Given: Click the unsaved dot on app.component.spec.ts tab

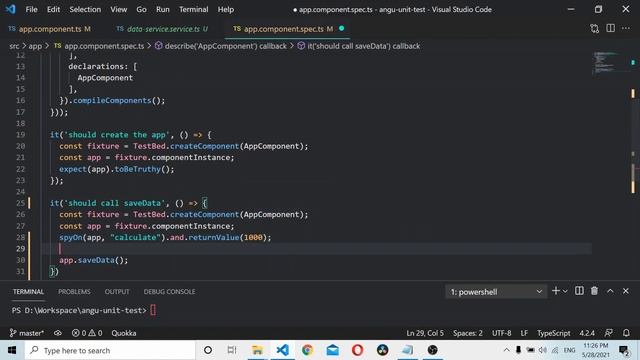Looking at the screenshot, I should [x=342, y=29].
